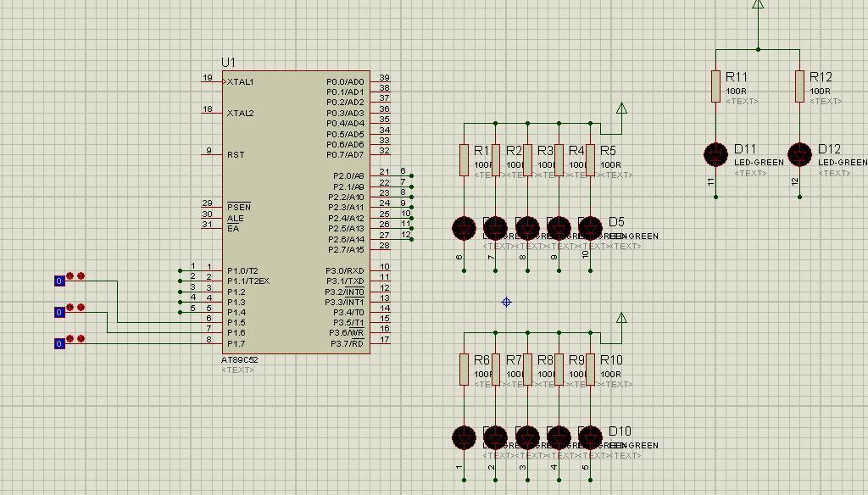
Task: Click the XTAL2 pin label
Action: [240, 113]
